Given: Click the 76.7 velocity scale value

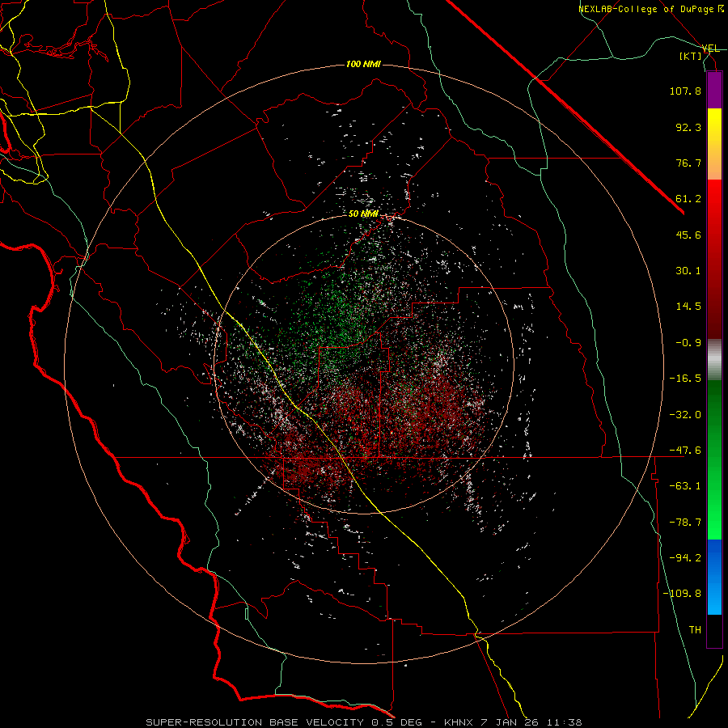Looking at the screenshot, I should coord(688,163).
